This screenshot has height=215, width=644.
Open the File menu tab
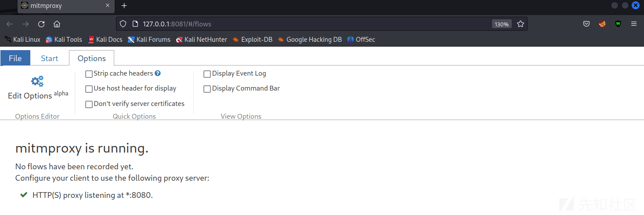click(15, 58)
